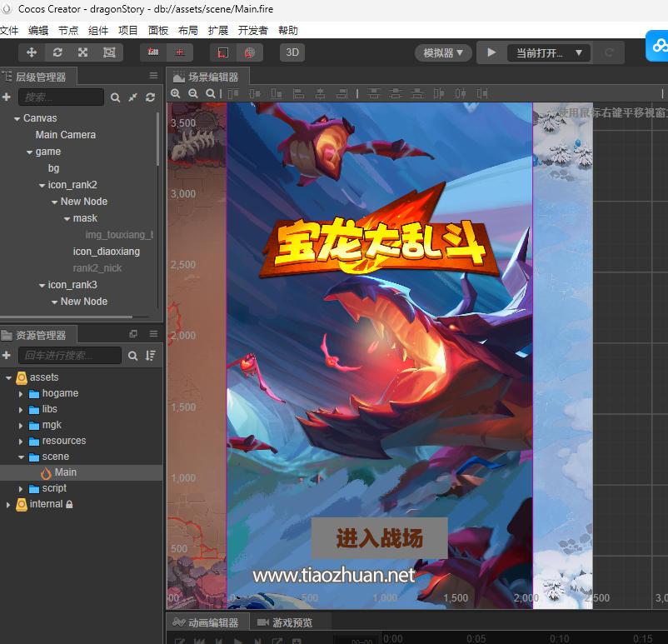Create a new asset with plus button
The image size is (668, 644).
point(7,355)
